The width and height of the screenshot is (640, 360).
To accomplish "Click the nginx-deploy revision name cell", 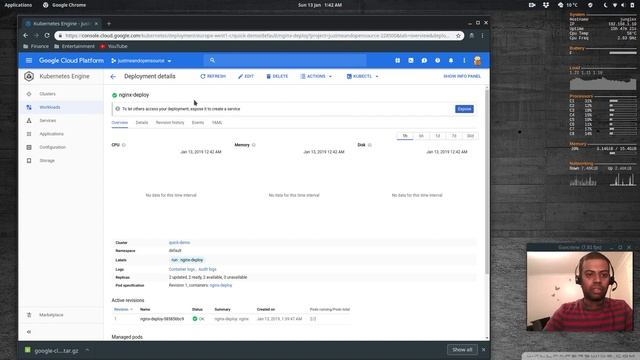I will 162,319.
